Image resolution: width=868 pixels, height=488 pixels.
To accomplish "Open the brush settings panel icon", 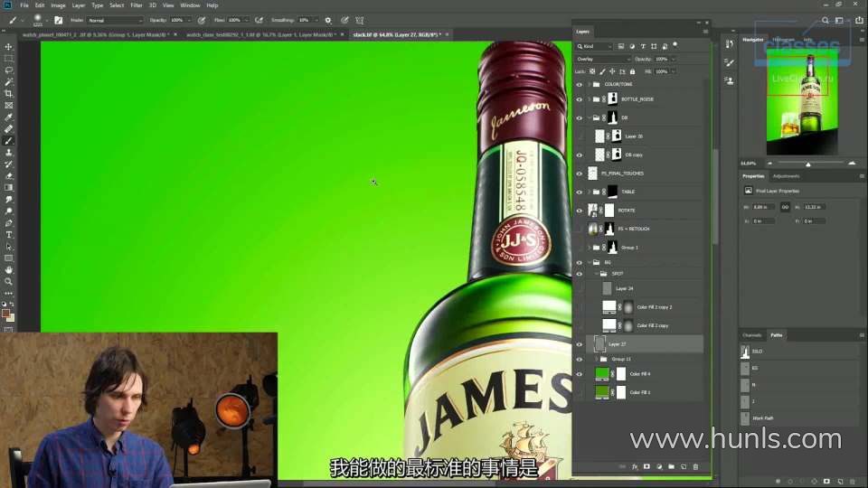I will (x=58, y=20).
